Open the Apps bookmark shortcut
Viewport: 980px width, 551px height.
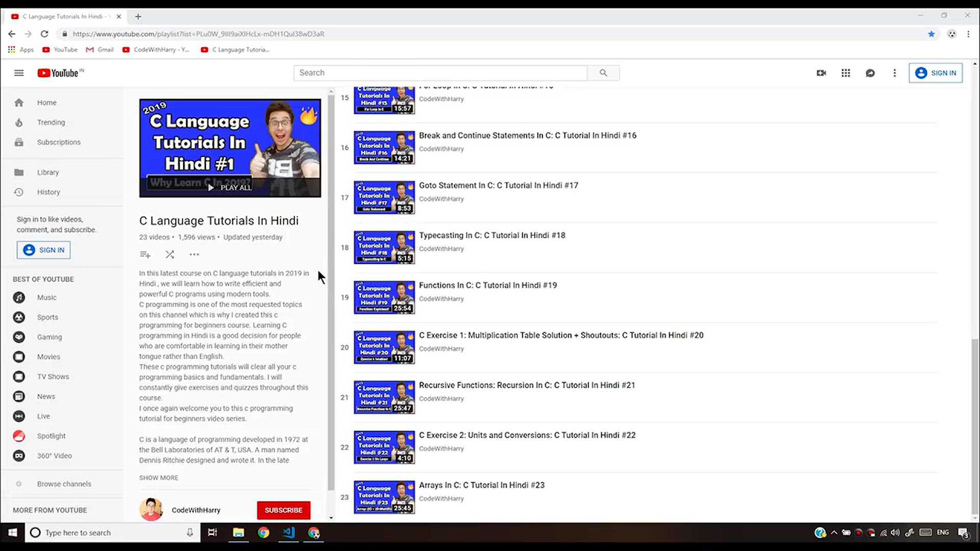(21, 49)
